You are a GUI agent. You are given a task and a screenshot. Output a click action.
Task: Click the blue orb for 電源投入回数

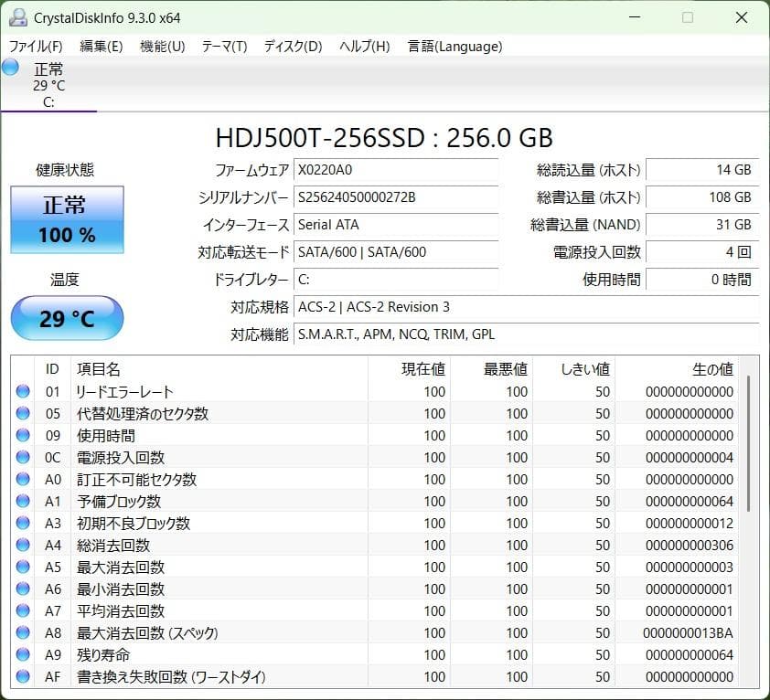pyautogui.click(x=23, y=457)
